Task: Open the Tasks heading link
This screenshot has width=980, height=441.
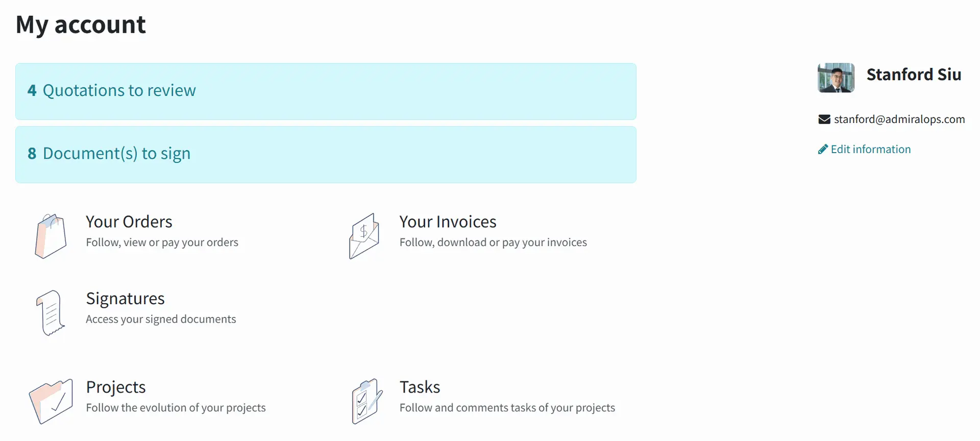Action: click(420, 387)
